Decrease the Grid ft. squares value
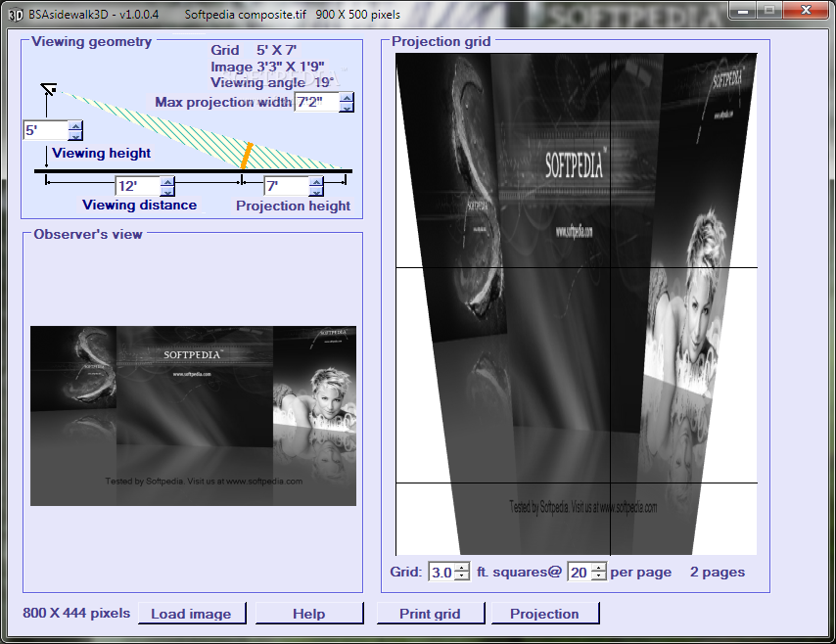Screen dimensions: 836x644 click(x=463, y=576)
